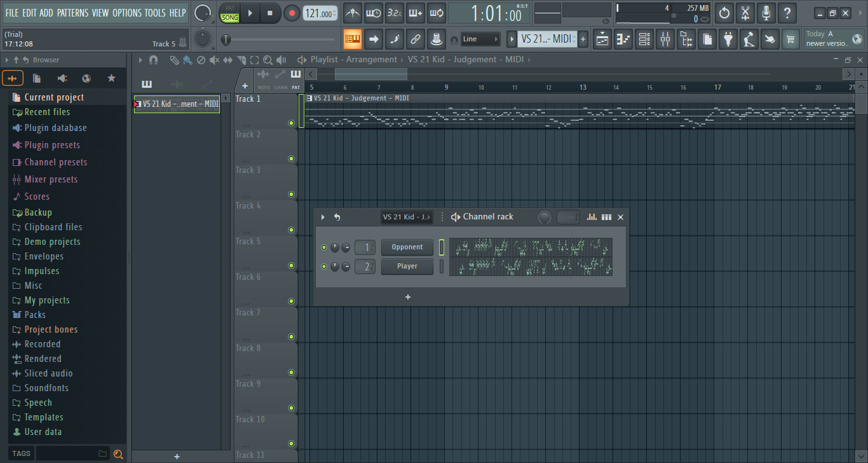Open the Mixer from the toolbar
This screenshot has height=463, width=868.
(x=665, y=39)
